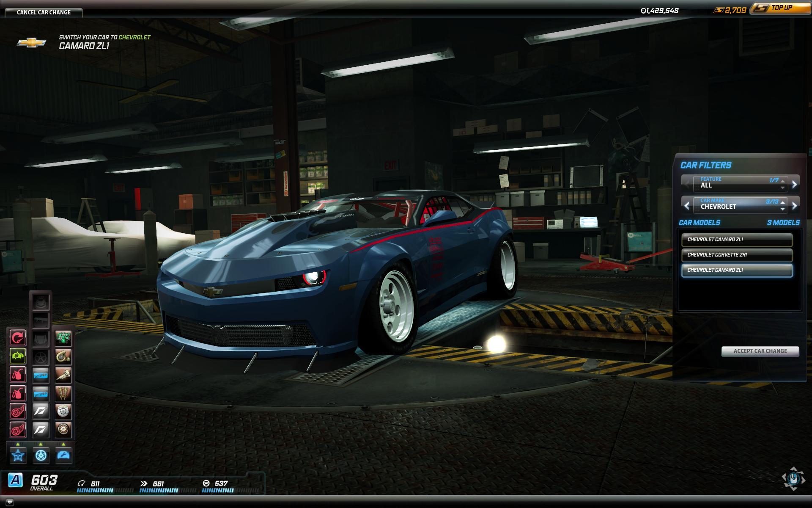This screenshot has height=508, width=812.
Task: Inspect the suspension springs performance part
Action: (63, 393)
